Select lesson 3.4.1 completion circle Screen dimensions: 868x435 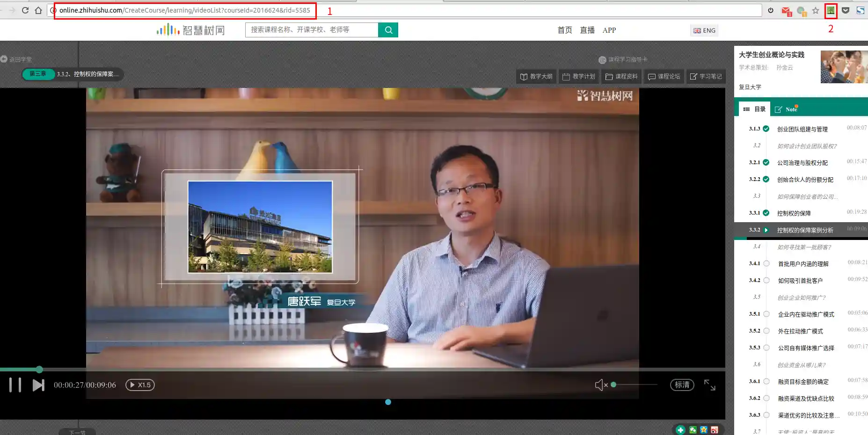[766, 264]
